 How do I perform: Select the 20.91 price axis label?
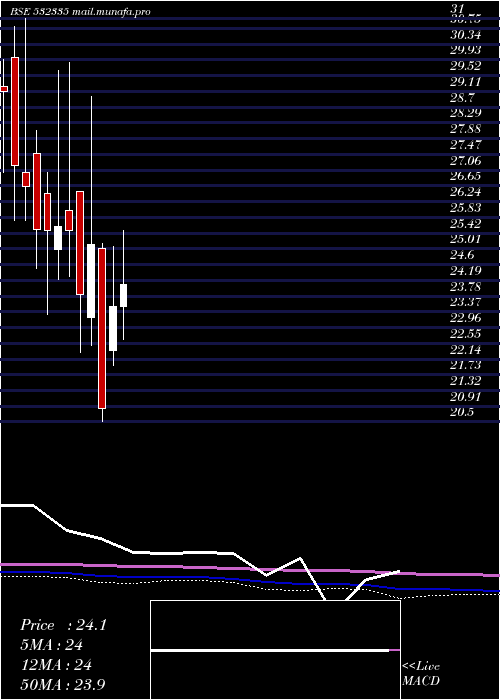point(465,397)
